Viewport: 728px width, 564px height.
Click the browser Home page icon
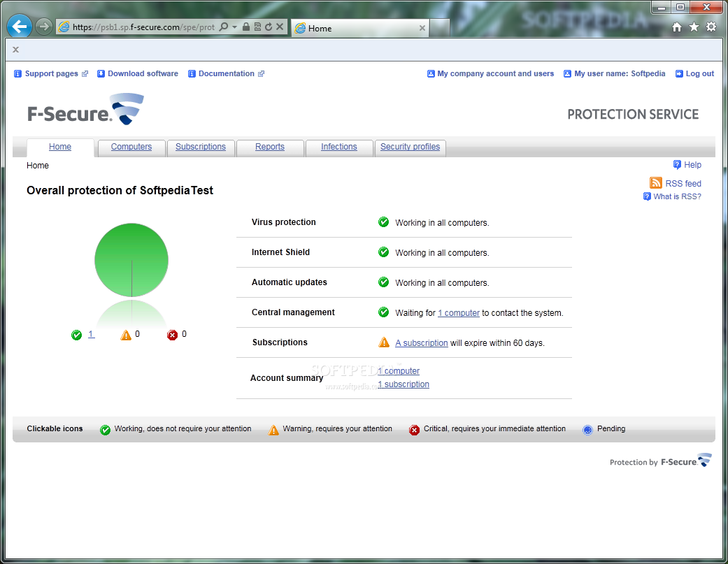[677, 27]
